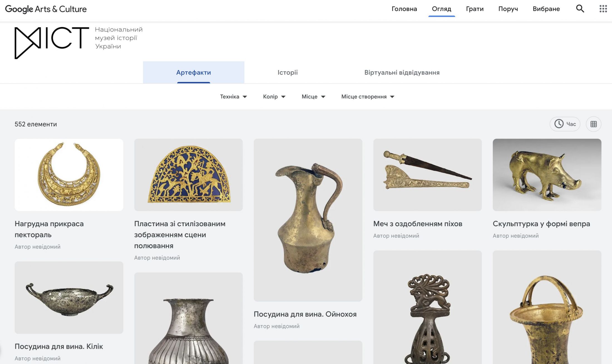Click title Скульптурка у формі вепра

pos(541,223)
